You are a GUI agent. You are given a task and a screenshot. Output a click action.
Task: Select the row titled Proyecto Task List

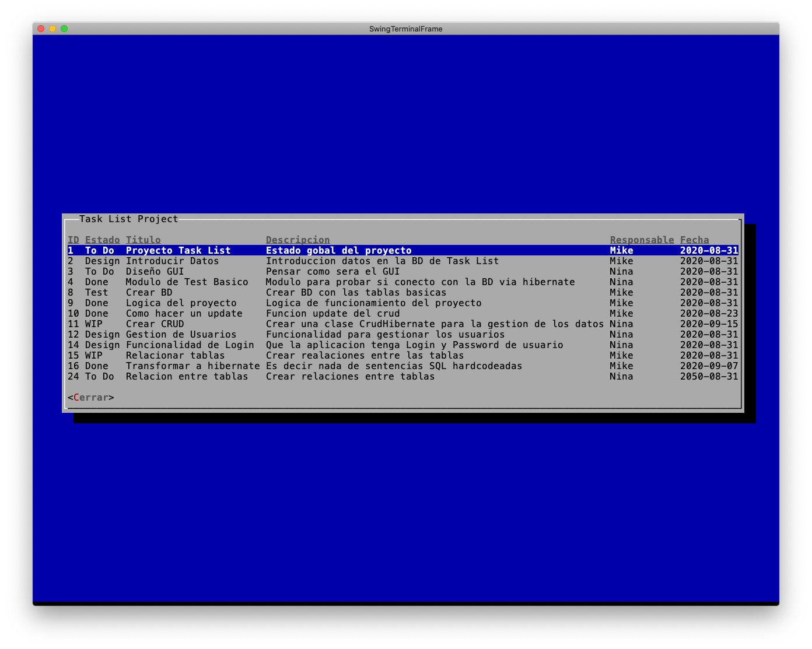pos(403,251)
